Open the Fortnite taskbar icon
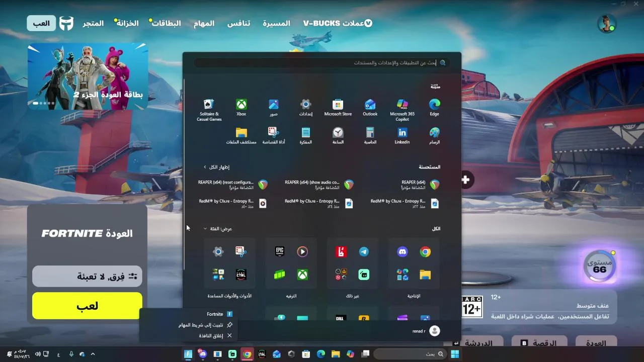644x362 pixels. coord(188,354)
